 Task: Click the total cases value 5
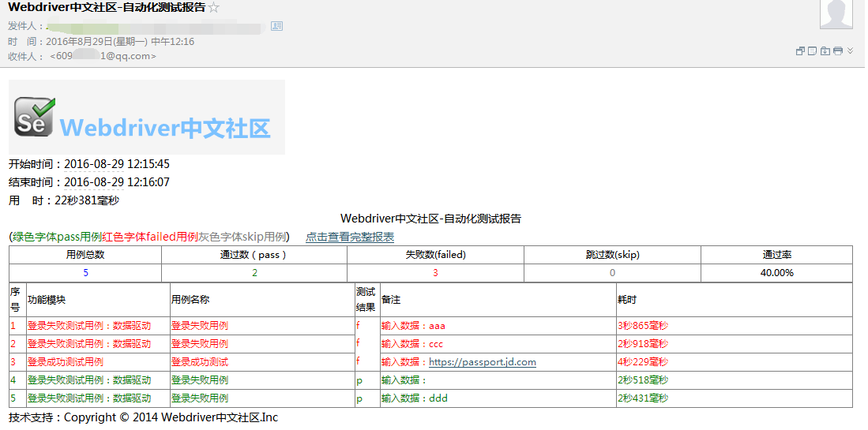coord(85,272)
